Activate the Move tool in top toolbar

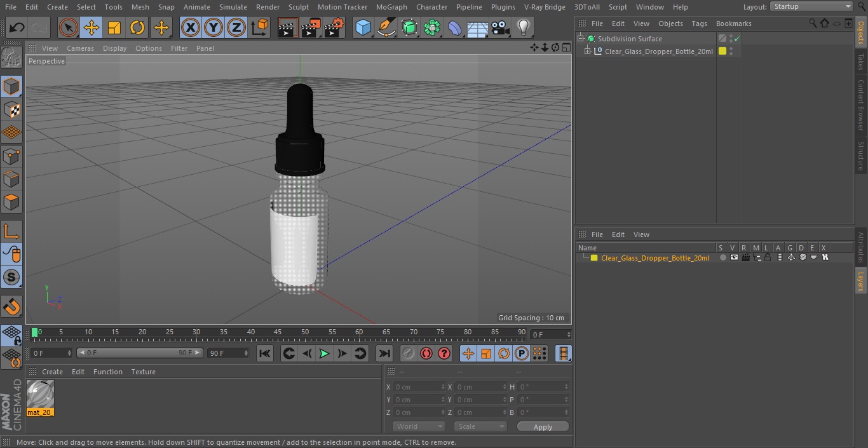92,27
